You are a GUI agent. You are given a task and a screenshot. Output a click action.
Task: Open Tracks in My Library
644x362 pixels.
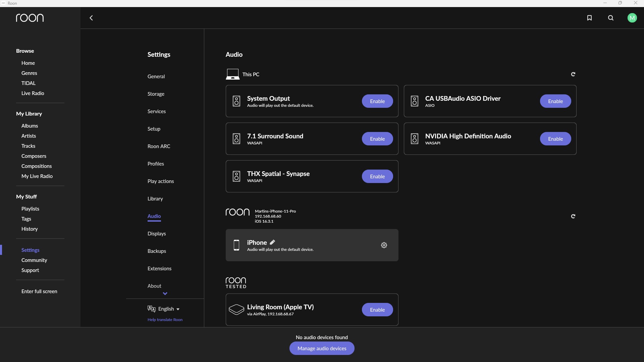(28, 146)
